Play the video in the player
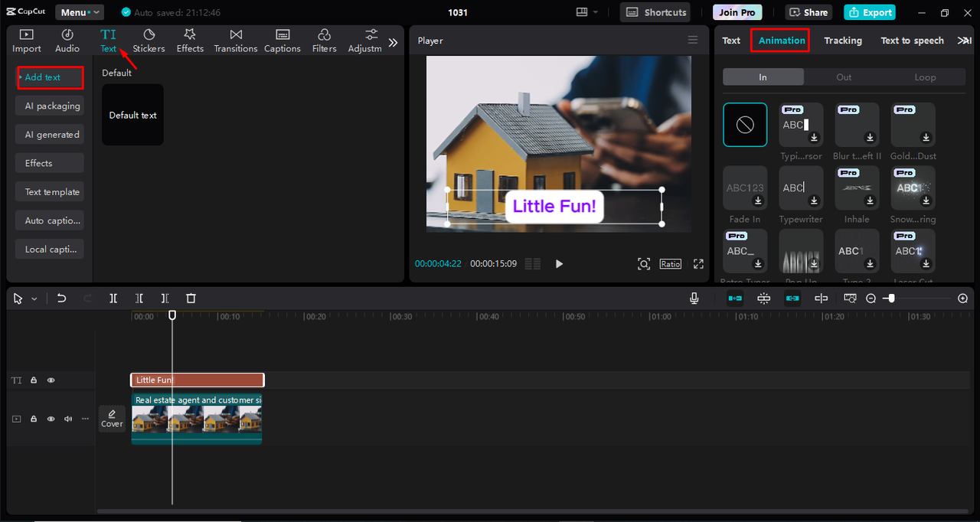The height and width of the screenshot is (522, 980). (x=559, y=263)
